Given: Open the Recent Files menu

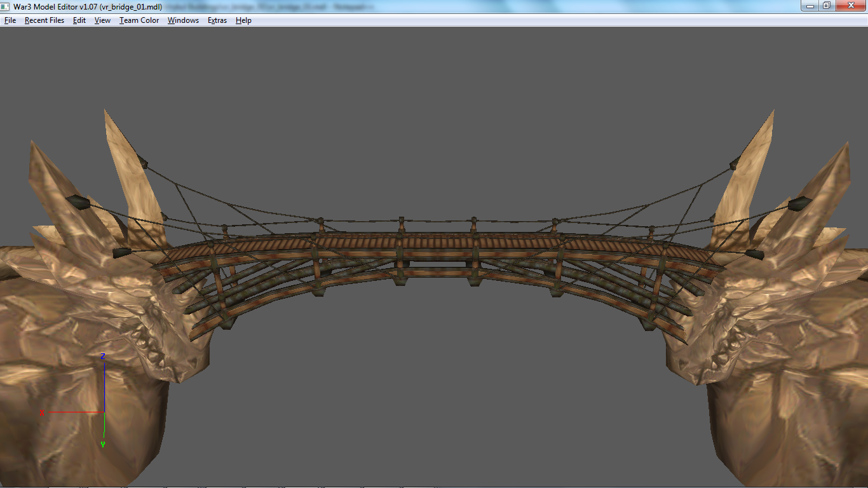Looking at the screenshot, I should pyautogui.click(x=44, y=20).
